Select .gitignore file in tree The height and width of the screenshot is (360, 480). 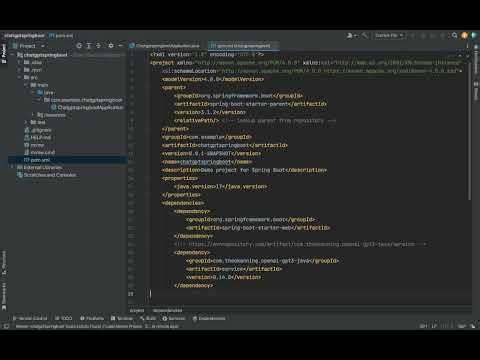(x=38, y=130)
